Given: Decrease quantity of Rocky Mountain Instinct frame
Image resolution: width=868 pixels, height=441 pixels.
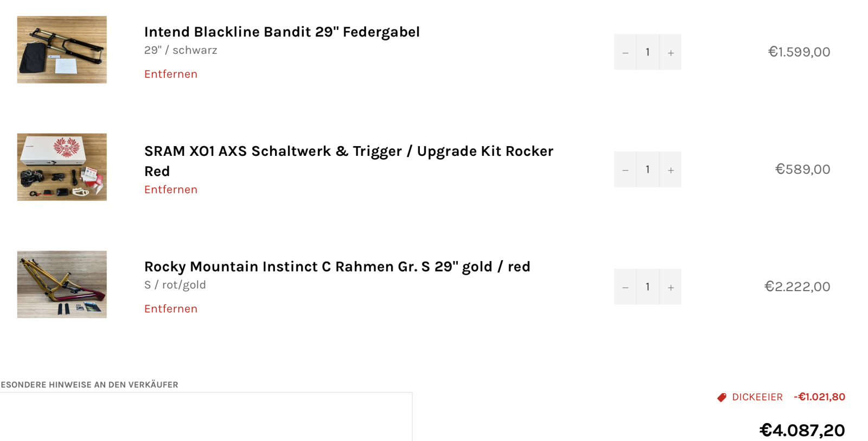Looking at the screenshot, I should 625,287.
